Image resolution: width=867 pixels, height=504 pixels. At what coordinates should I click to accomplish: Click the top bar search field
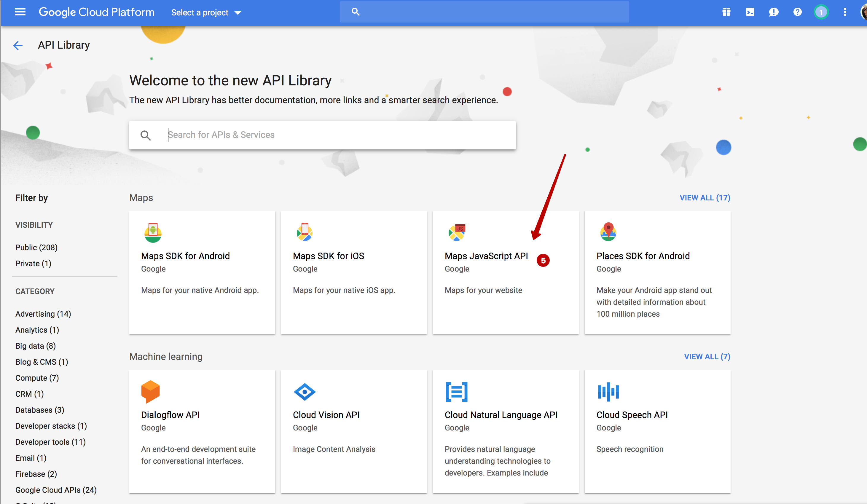[484, 12]
